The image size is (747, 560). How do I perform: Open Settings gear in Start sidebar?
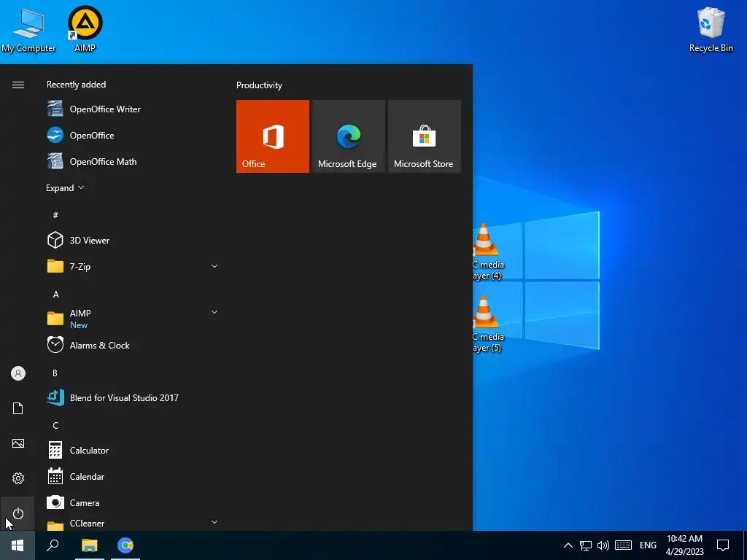[18, 478]
